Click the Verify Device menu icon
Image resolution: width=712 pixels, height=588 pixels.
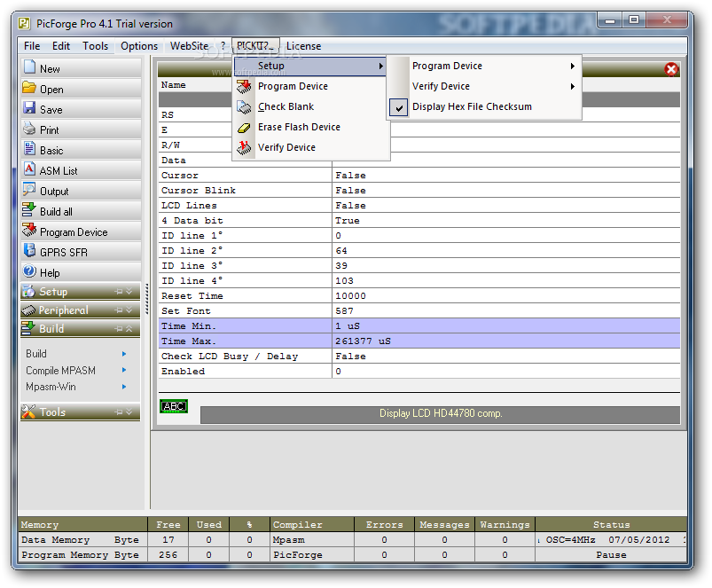coord(244,147)
